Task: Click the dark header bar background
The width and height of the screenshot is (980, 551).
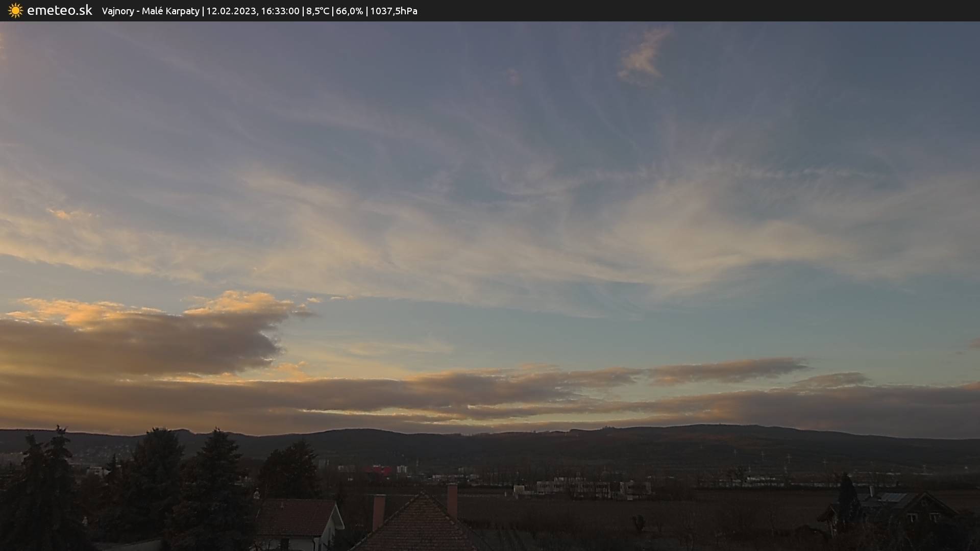Action: coord(715,11)
